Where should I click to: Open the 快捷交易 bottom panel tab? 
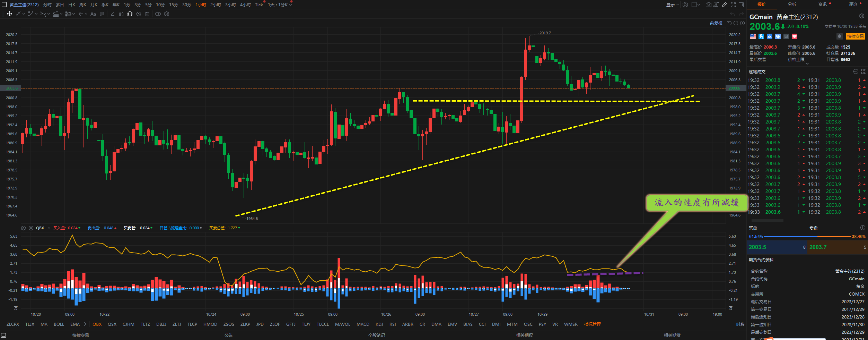tap(81, 335)
